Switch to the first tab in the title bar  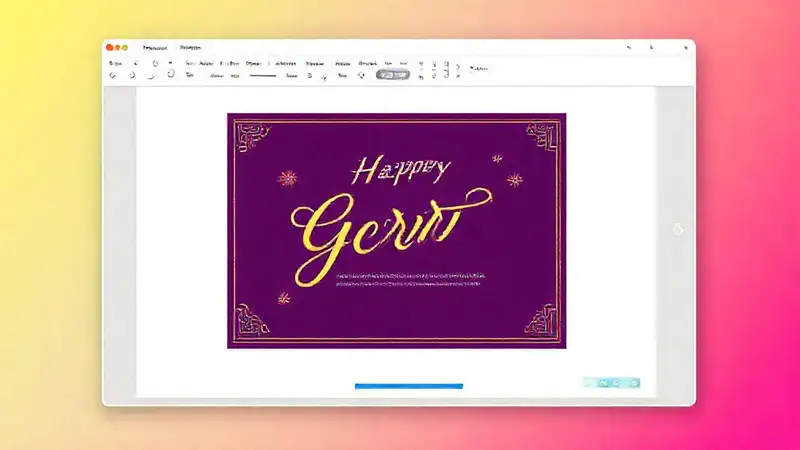tap(155, 47)
